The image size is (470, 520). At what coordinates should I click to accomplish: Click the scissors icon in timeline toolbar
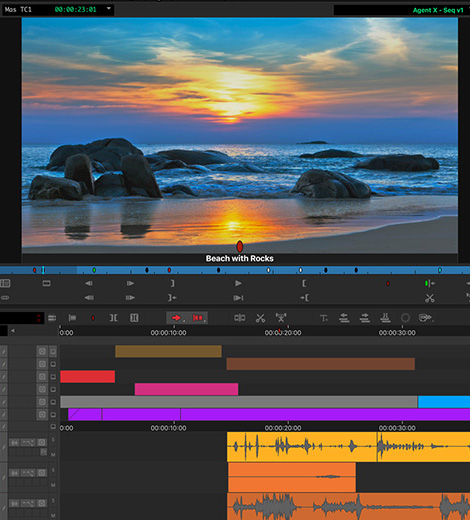coord(260,318)
